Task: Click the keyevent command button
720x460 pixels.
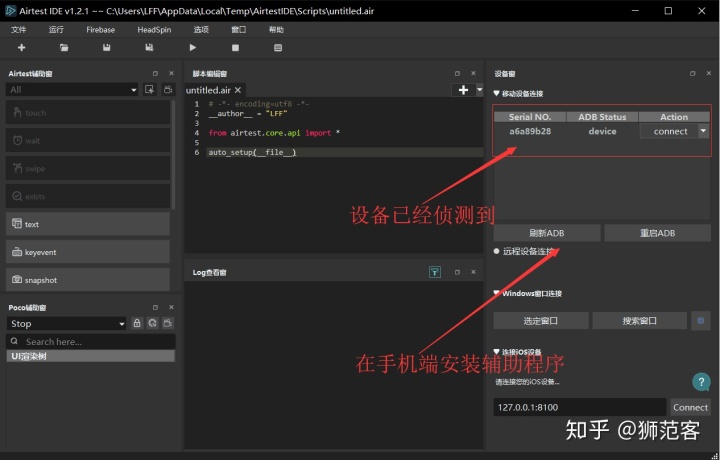Action: (x=88, y=252)
